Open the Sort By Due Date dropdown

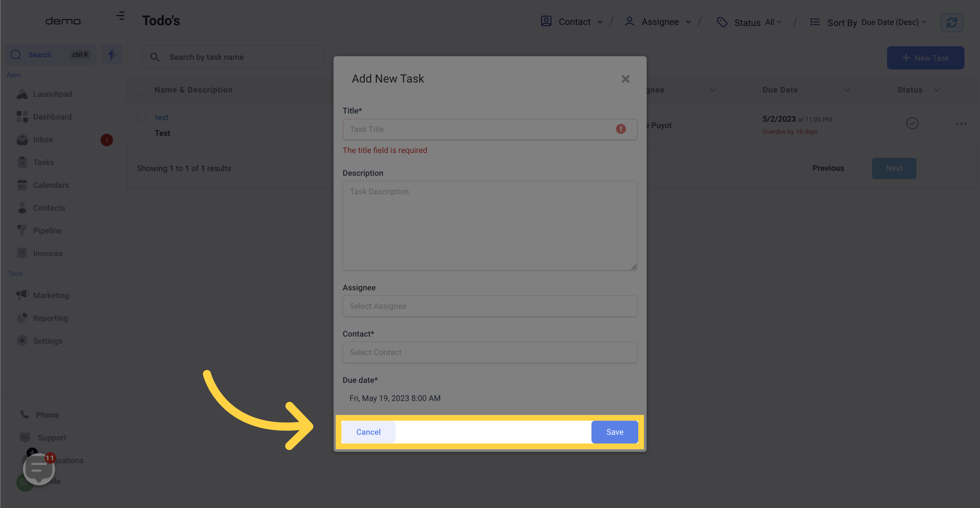868,22
